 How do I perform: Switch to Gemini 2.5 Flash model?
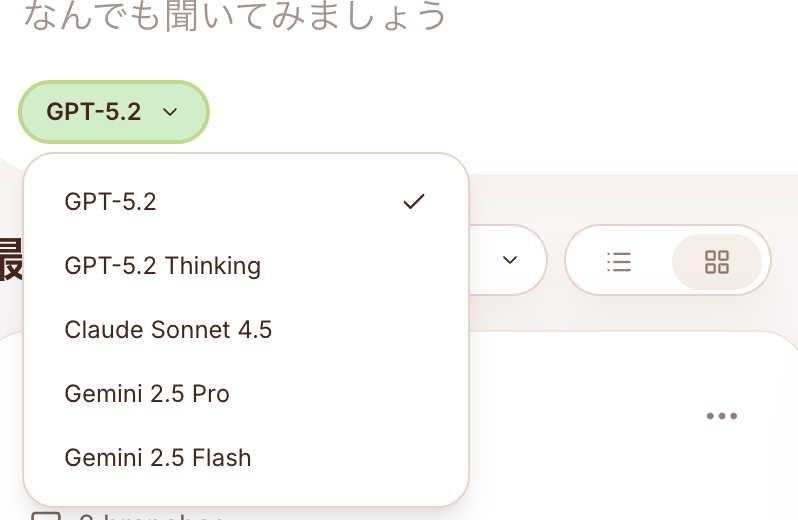157,458
